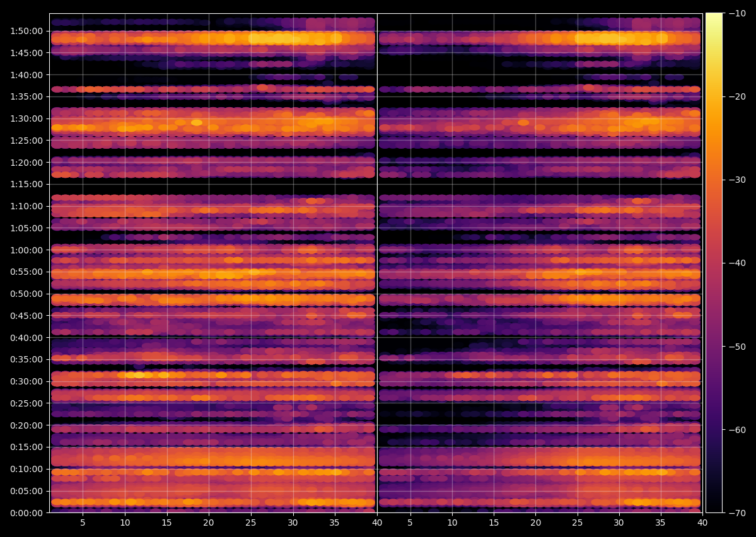This screenshot has width=756, height=537.
Task: Click the 0:25:00 y-axis tick label
Action: 26,403
